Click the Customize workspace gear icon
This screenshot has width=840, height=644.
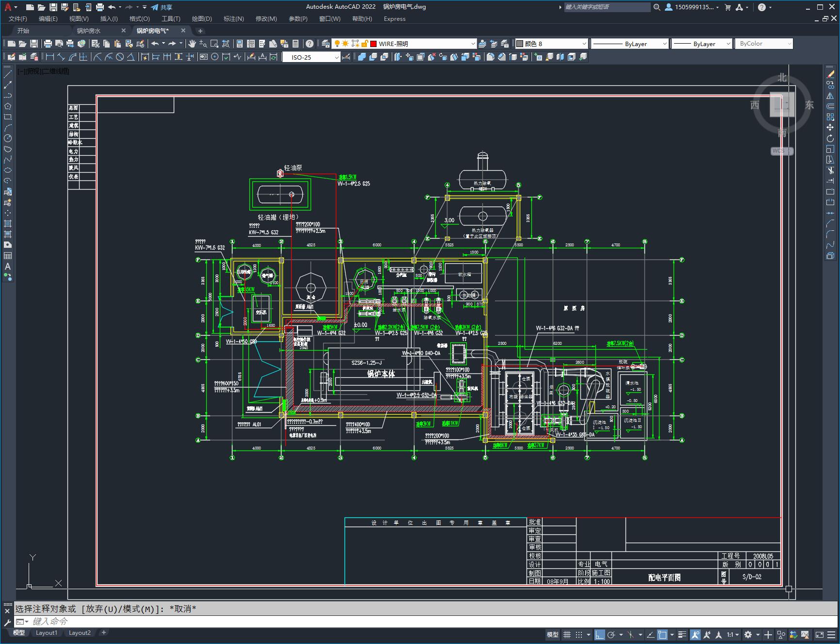point(748,634)
